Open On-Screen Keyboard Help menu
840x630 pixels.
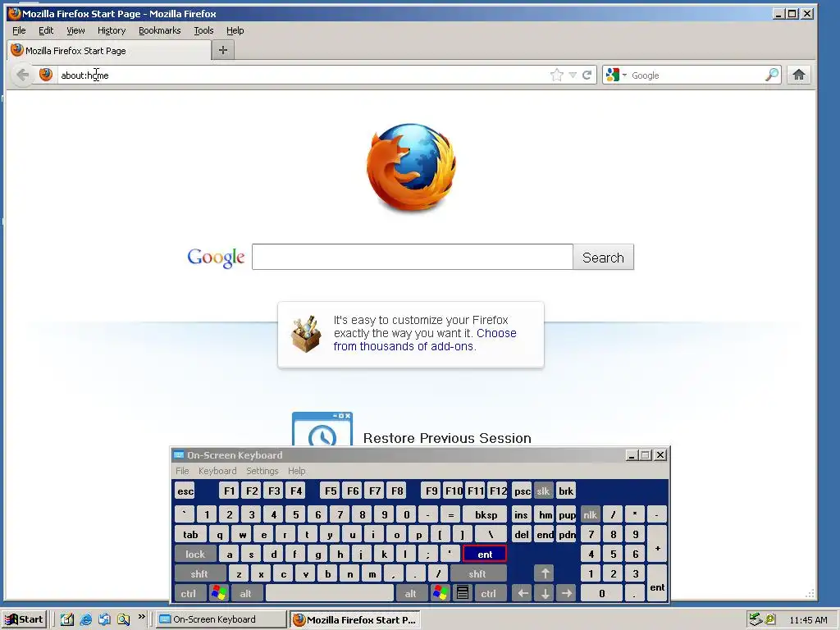pos(296,471)
